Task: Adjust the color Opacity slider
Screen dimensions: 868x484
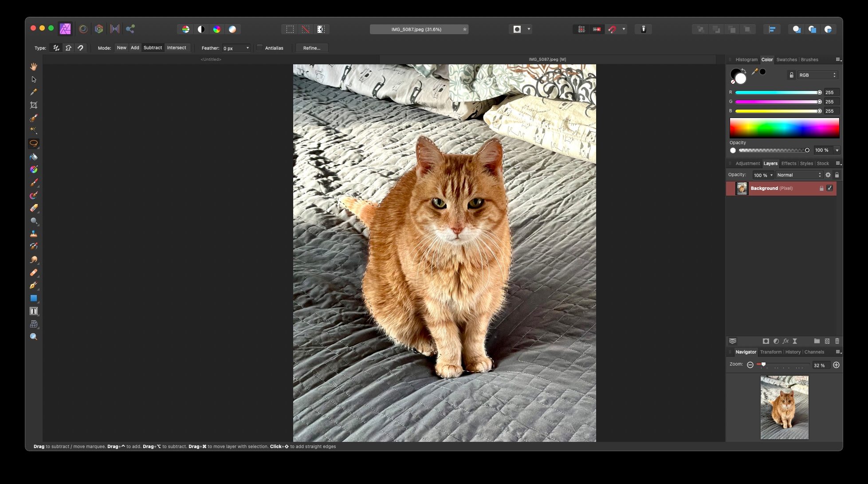Action: tap(774, 150)
